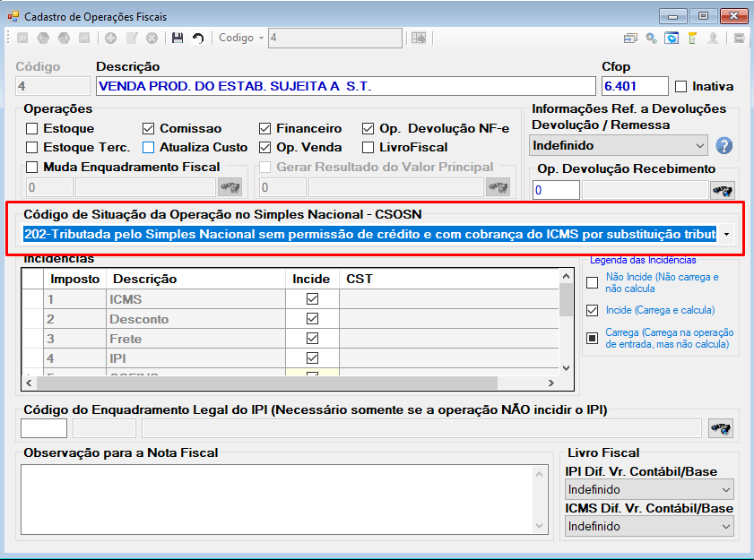754x560 pixels.
Task: Click the gears settings toolbar icon
Action: [x=651, y=38]
